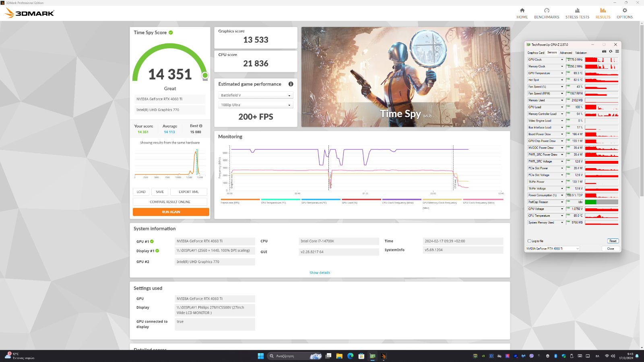Click the GPU #1 green check icon
644x362 pixels.
coord(152,241)
